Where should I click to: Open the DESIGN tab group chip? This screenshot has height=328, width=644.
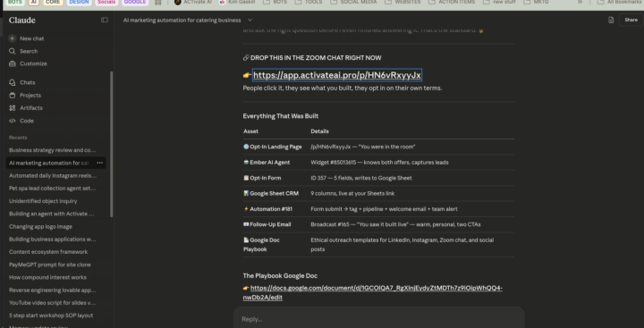[79, 2]
